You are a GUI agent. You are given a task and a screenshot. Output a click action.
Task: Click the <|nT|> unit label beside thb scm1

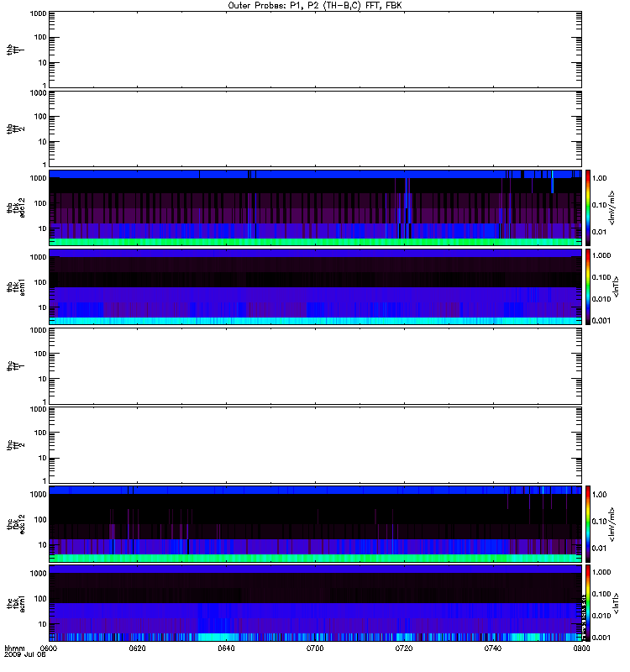617,287
